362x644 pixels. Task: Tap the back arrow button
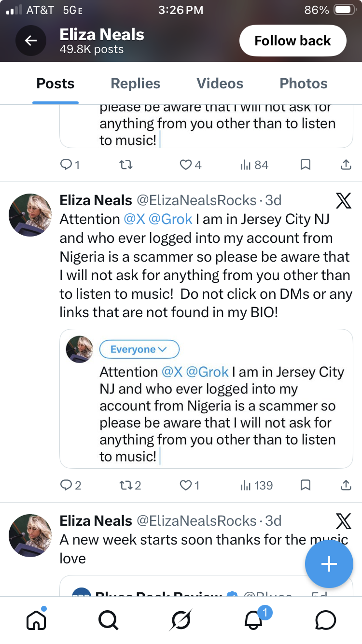(x=31, y=41)
